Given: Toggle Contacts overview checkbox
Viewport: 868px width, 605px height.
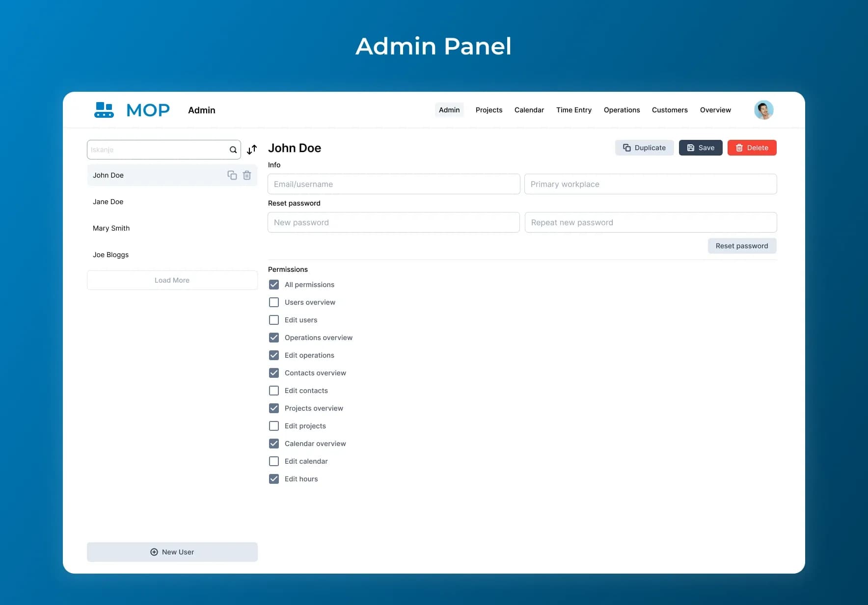Looking at the screenshot, I should tap(274, 373).
